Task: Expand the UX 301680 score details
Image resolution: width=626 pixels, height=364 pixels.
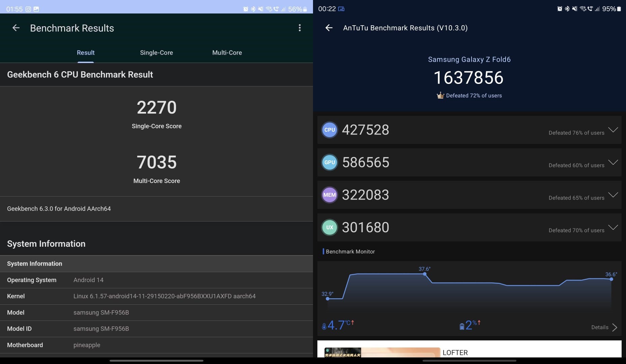Action: (613, 227)
